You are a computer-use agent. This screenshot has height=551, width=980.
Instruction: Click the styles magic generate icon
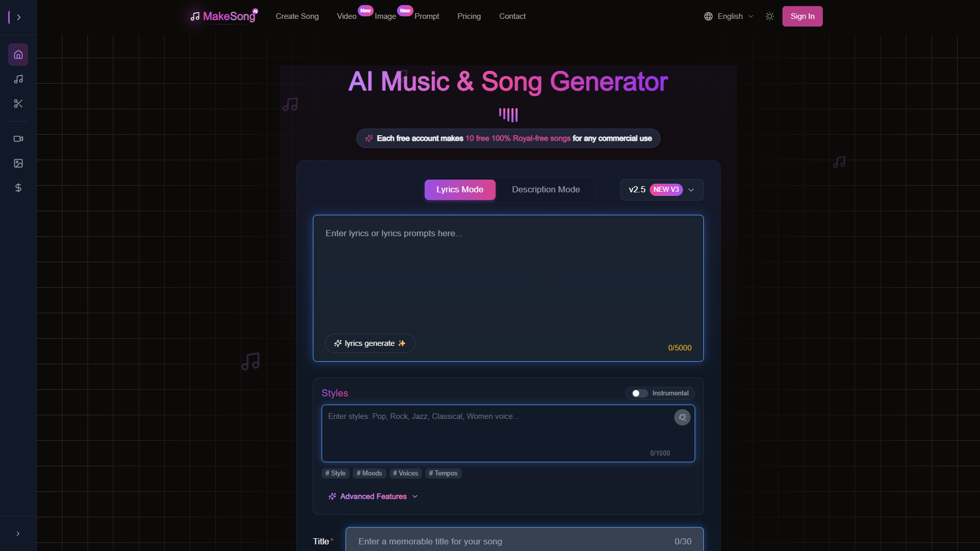click(682, 417)
